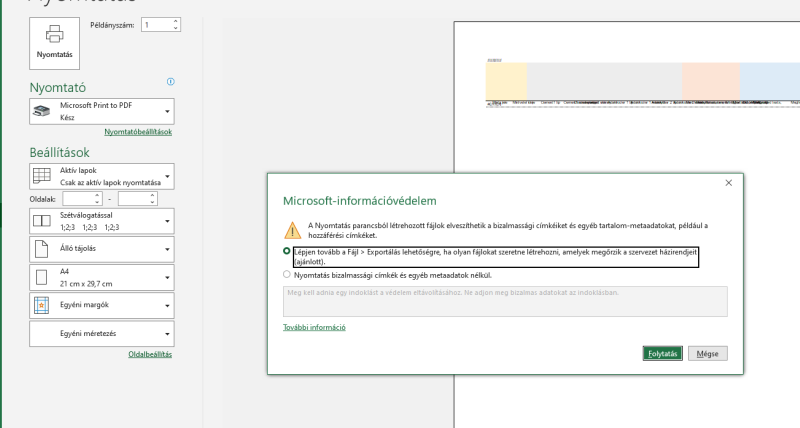Increase the Példányszám copies count
The width and height of the screenshot is (800, 428).
tap(176, 21)
